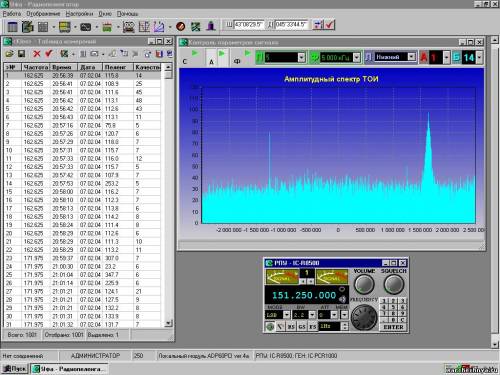Click the table scrollbar down arrow
The image size is (500, 375).
point(168,323)
